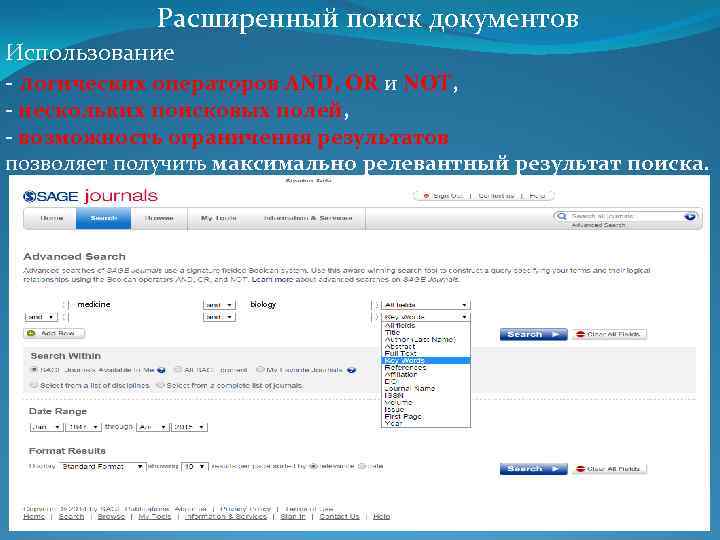
Task: Choose Journal Name in the field list
Action: pyautogui.click(x=426, y=388)
